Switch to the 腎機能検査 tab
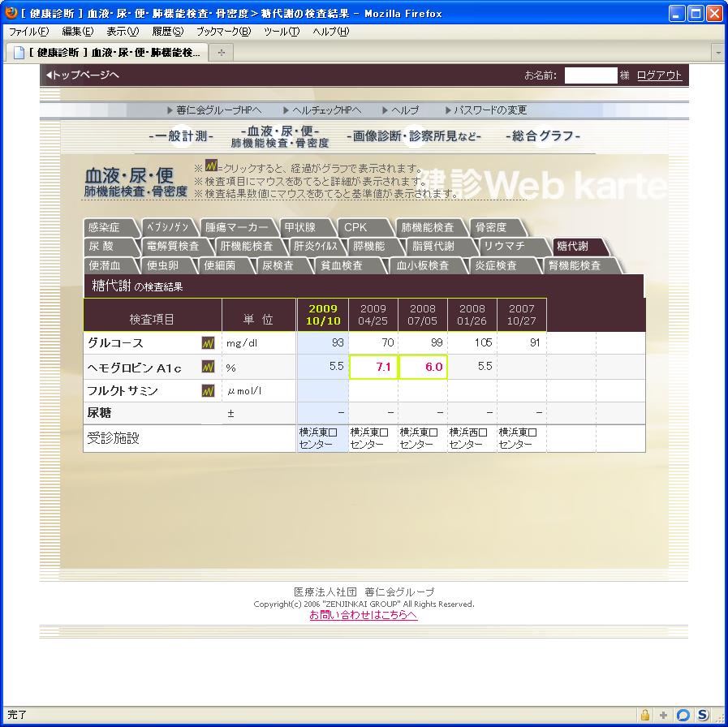Image resolution: width=728 pixels, height=727 pixels. pyautogui.click(x=575, y=265)
